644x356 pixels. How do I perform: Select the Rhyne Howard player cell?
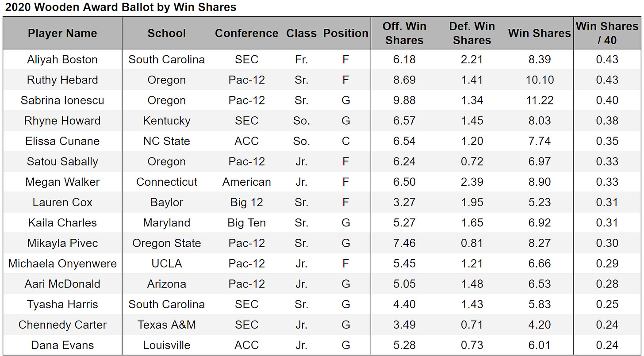[62, 121]
